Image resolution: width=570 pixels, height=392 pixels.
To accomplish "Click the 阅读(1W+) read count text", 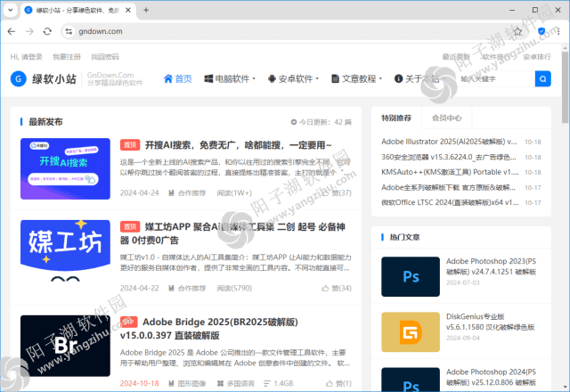I will tap(234, 193).
